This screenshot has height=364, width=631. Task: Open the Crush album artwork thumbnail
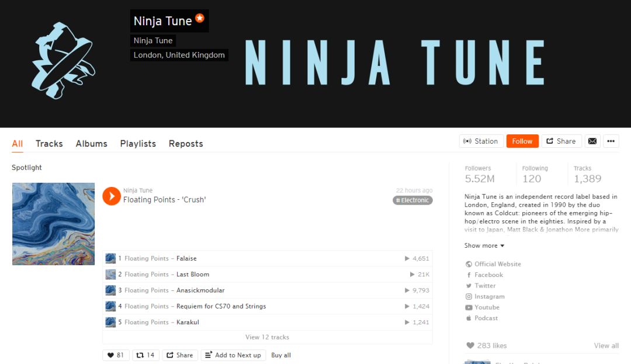tap(54, 224)
